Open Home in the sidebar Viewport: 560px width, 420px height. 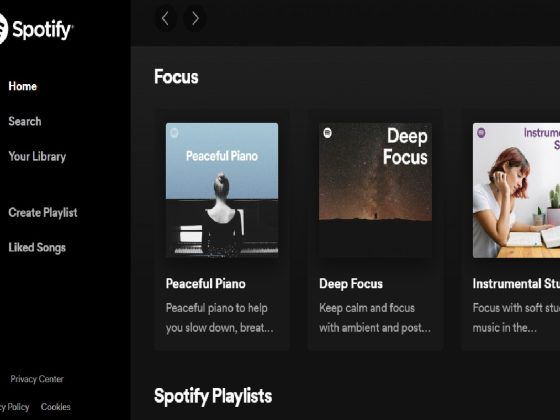(x=23, y=86)
